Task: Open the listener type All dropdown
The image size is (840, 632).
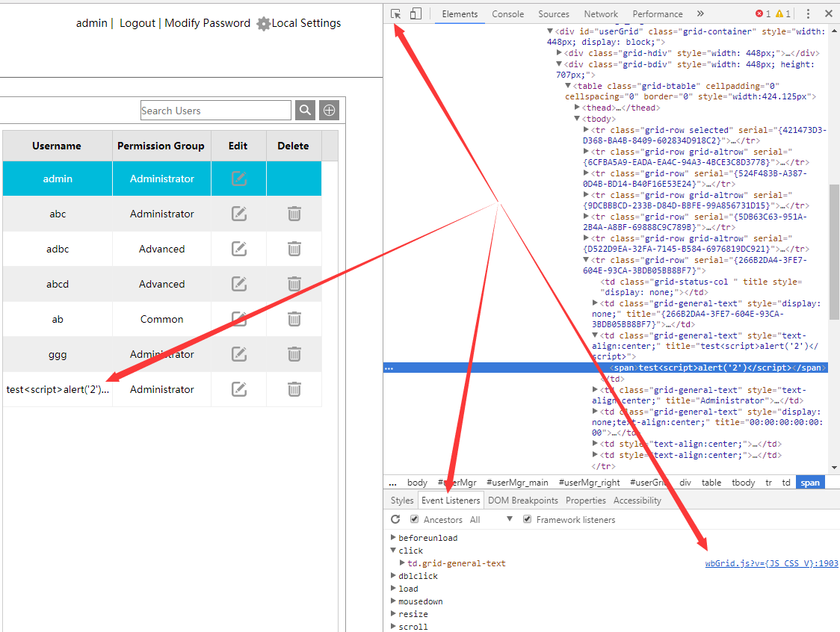Action: pos(491,519)
